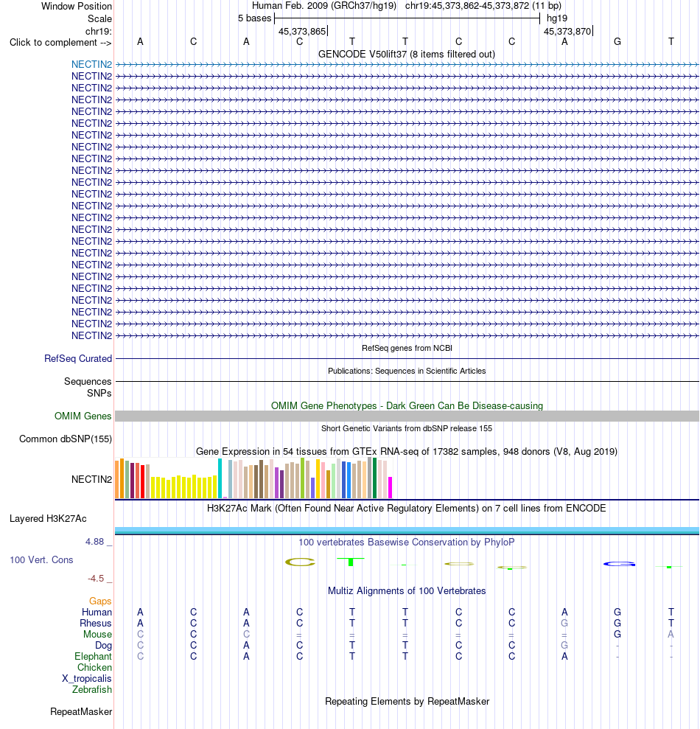700x729 pixels.
Task: Click the -4.5 lower PhyloP scale value
Action: pyautogui.click(x=96, y=579)
